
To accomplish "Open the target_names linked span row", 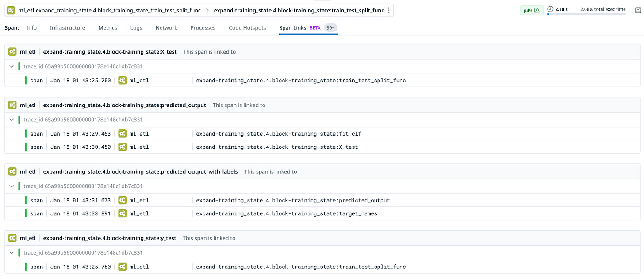I will [x=322, y=213].
